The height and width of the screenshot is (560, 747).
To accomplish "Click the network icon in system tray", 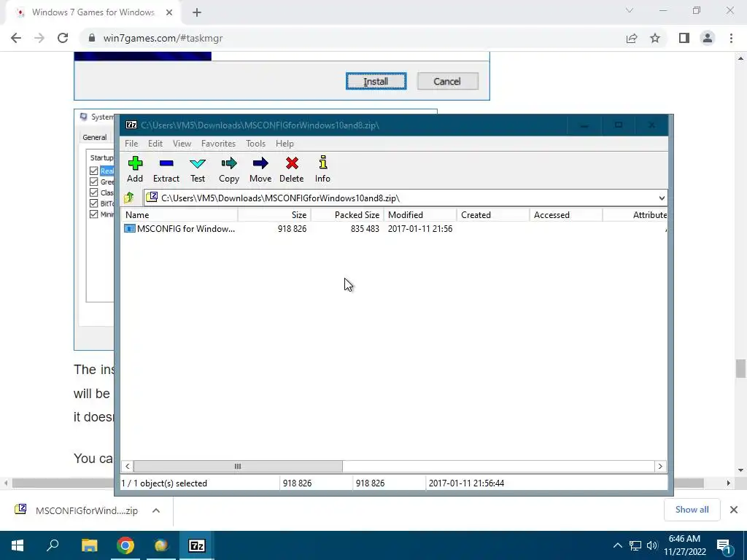I will 635,545.
